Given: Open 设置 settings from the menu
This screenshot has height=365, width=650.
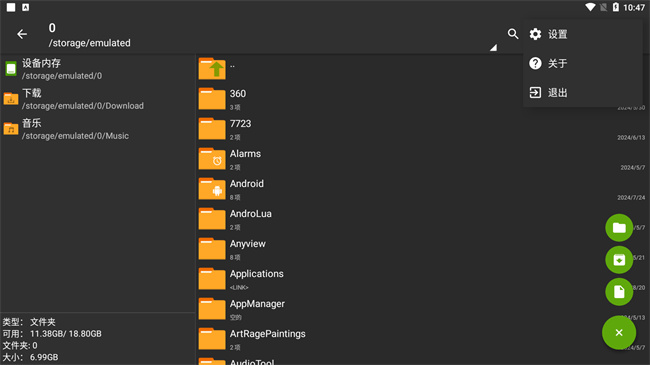Looking at the screenshot, I should (582, 34).
